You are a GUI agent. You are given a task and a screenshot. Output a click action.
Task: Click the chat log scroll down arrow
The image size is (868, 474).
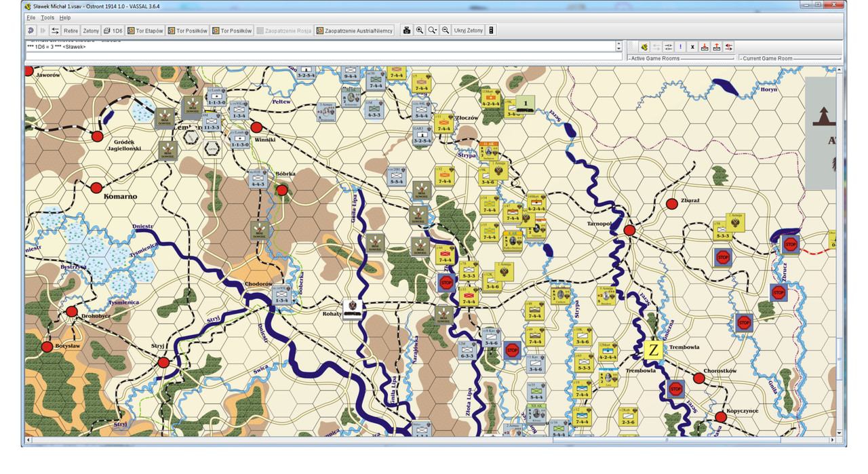click(619, 49)
